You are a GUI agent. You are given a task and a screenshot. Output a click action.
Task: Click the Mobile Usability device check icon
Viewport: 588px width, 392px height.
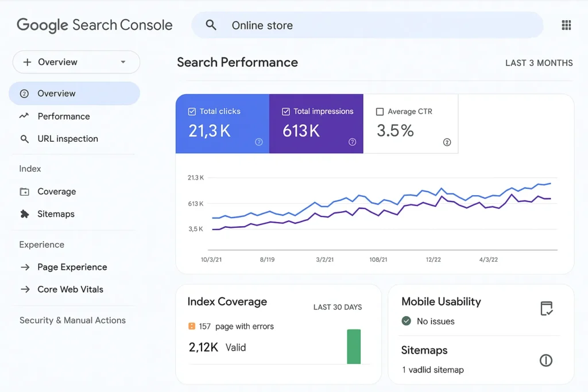coord(547,308)
